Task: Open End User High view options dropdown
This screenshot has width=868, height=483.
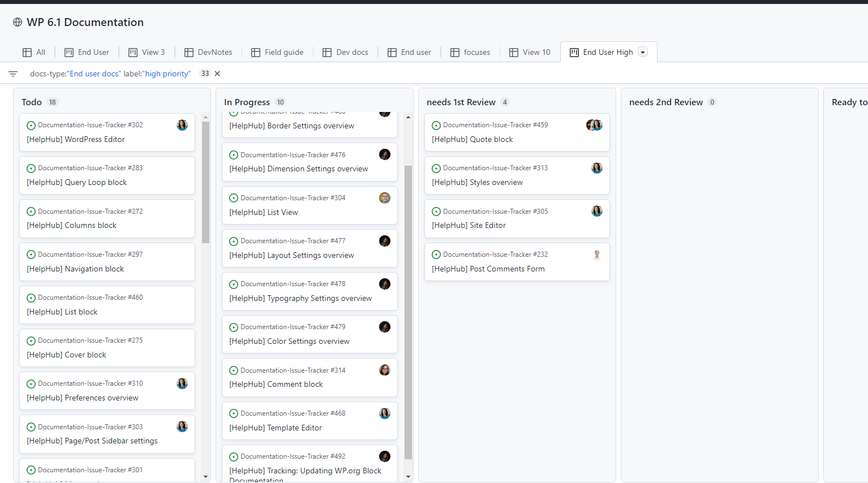Action: click(x=643, y=52)
